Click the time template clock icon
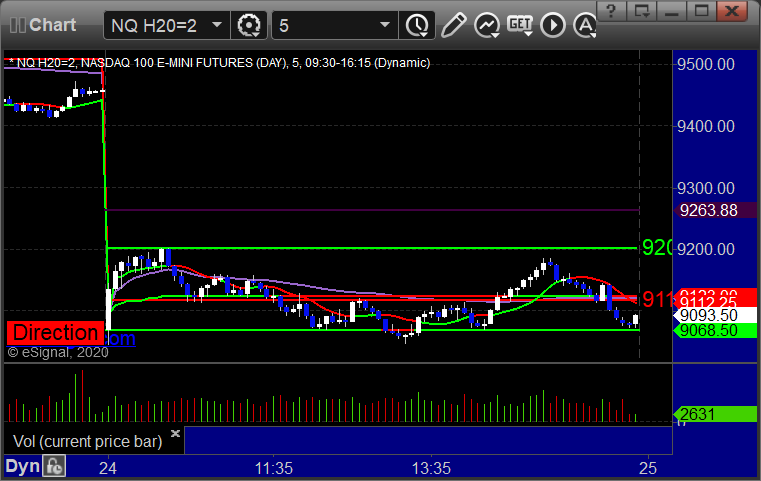761x481 pixels. tap(417, 24)
